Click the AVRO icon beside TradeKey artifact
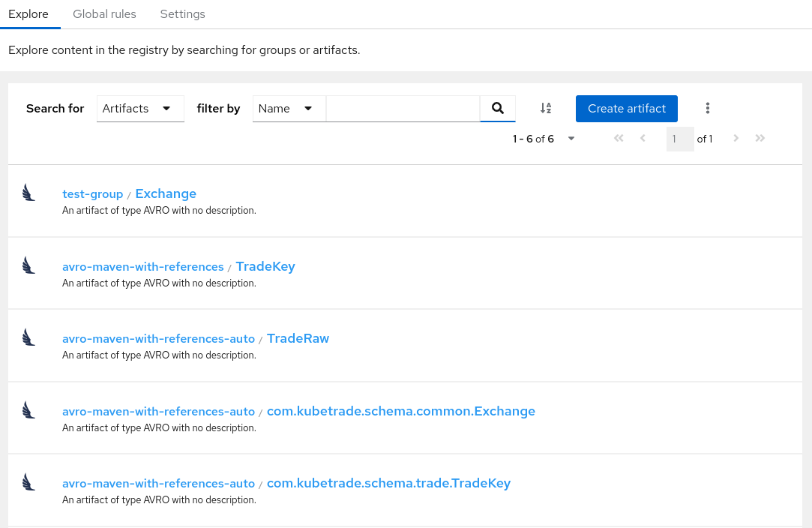 tap(28, 265)
